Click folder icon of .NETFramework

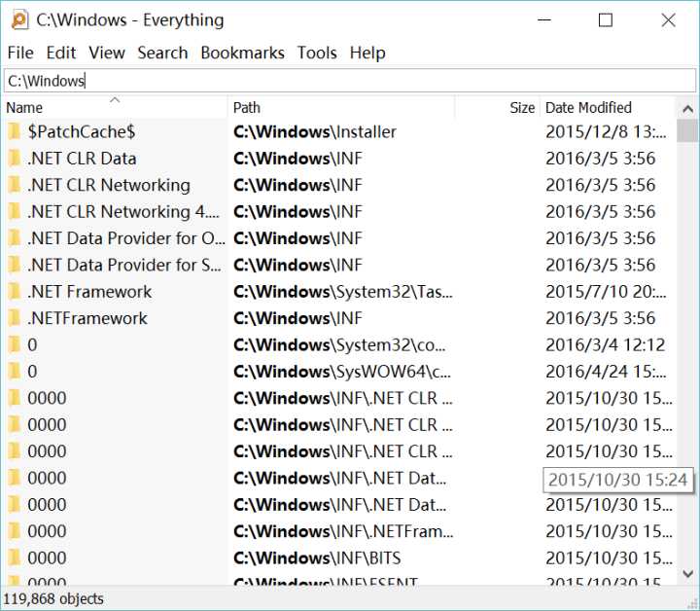(15, 318)
